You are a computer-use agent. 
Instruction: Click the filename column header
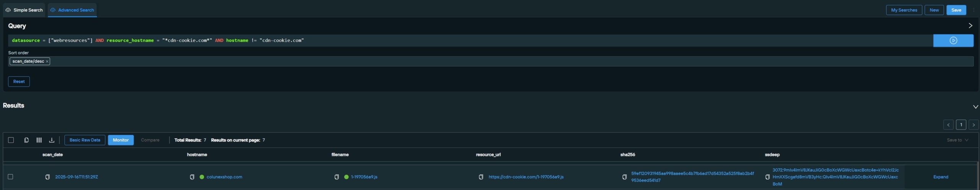coord(340,155)
